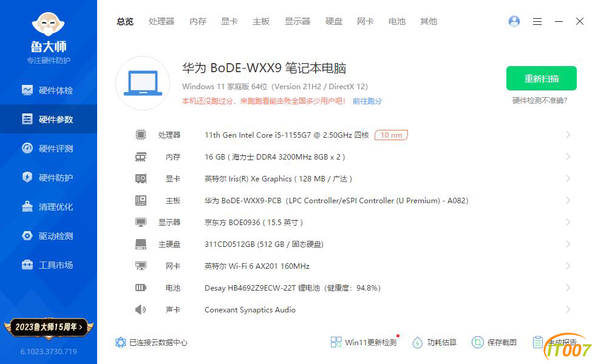Expand the 电池 row chevron
Viewport: 595px width, 364px height.
568,288
